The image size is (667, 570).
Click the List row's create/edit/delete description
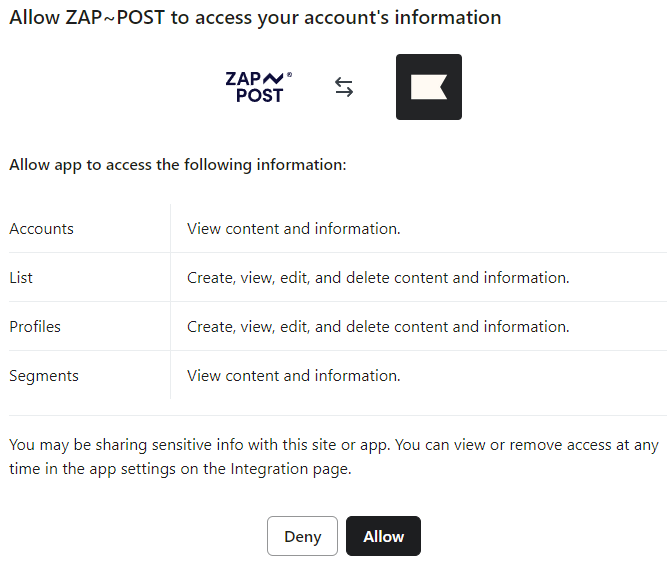(378, 278)
